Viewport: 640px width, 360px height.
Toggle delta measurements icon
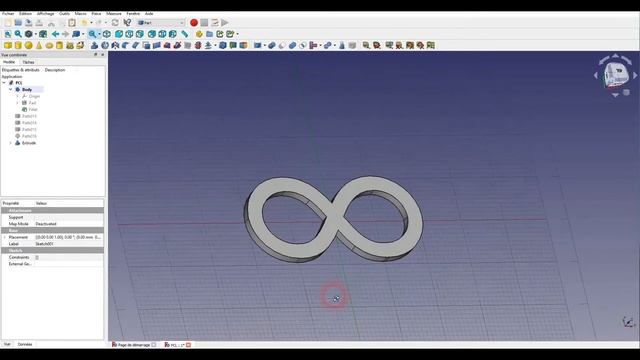click(431, 45)
